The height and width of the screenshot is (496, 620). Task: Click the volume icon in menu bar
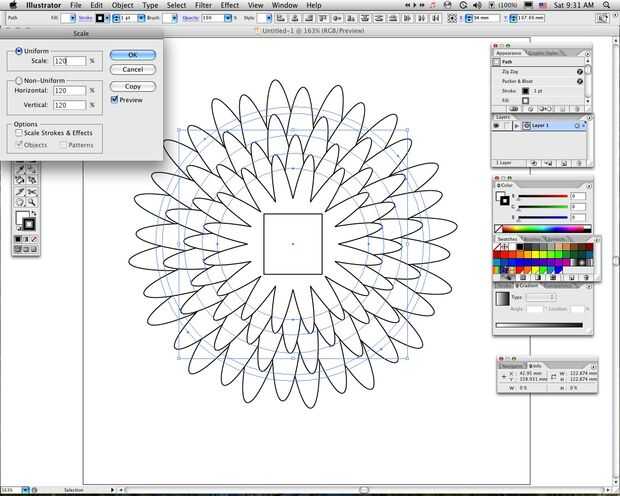tap(477, 5)
